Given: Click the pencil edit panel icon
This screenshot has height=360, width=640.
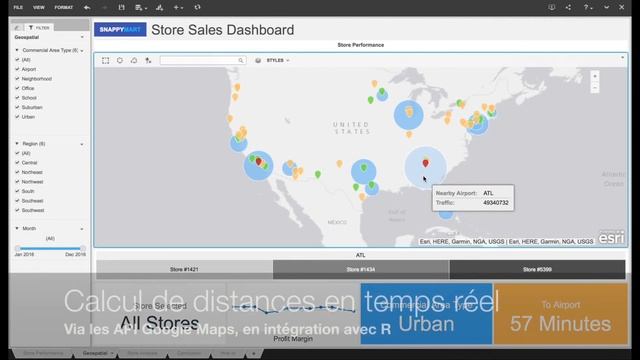Looking at the screenshot, I should click(17, 27).
